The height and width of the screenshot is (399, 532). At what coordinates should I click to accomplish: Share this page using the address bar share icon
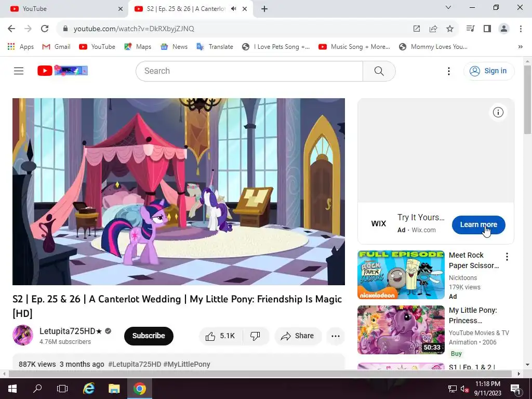point(433,29)
